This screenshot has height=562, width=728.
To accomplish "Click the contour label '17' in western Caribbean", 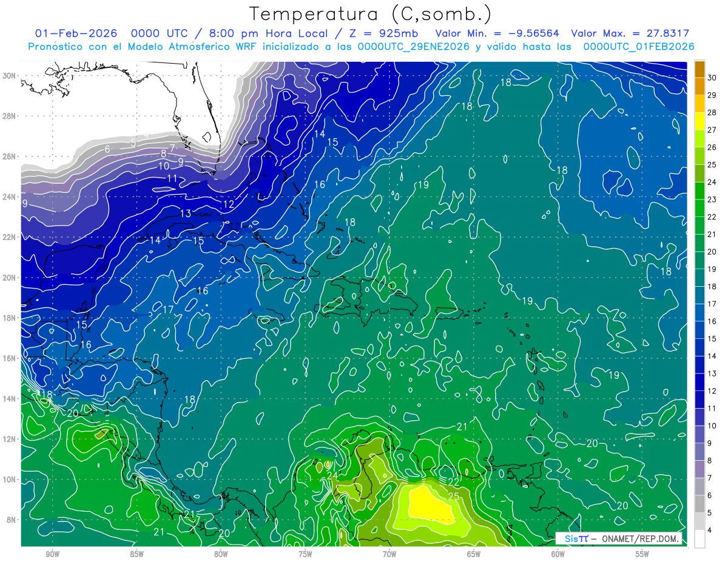I will click(x=169, y=310).
